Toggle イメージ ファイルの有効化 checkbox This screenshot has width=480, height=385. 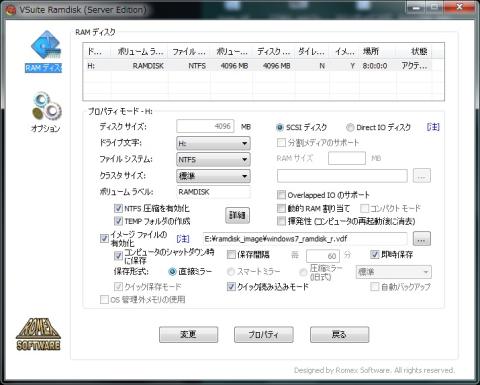point(104,238)
